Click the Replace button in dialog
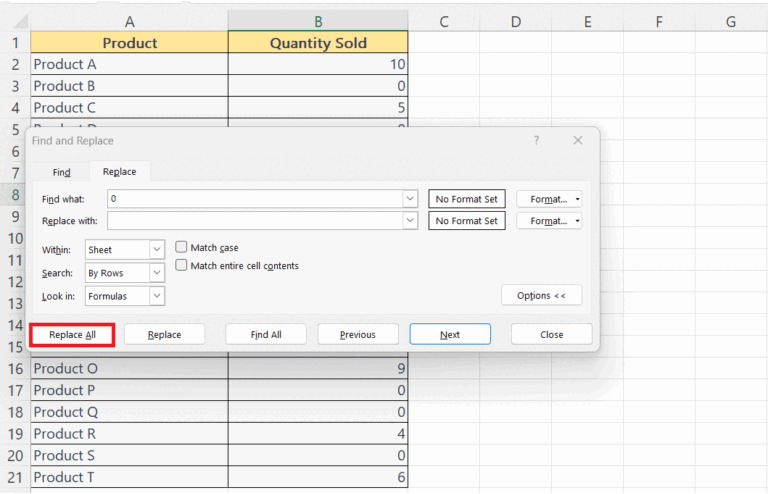This screenshot has height=494, width=768. coord(164,335)
